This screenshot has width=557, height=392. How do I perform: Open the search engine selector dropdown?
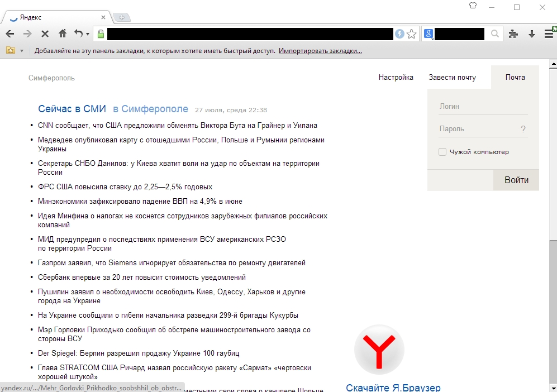[x=429, y=34]
